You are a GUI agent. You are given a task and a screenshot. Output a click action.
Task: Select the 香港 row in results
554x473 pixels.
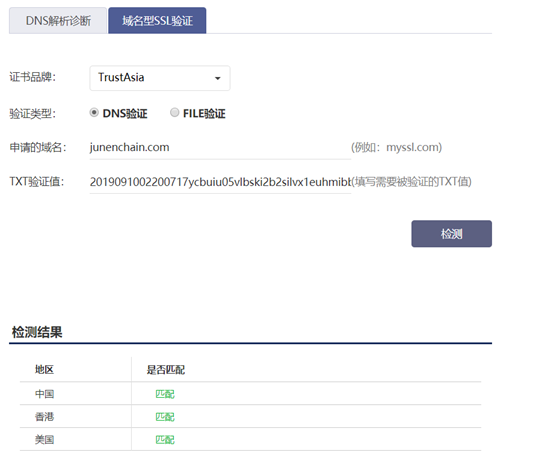click(251, 416)
